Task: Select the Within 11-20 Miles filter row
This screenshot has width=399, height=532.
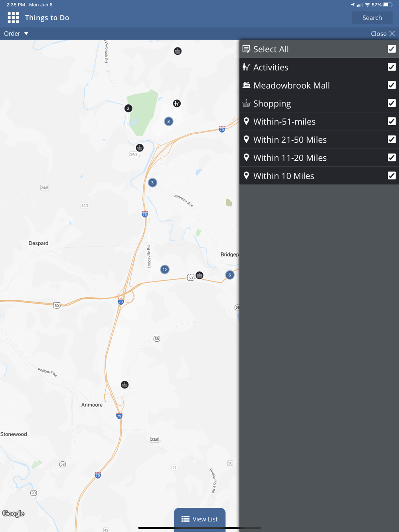Action: (x=319, y=158)
